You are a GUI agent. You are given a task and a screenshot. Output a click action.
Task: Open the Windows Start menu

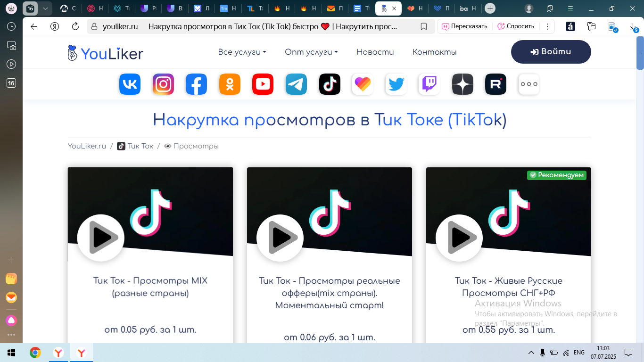pos(11,353)
